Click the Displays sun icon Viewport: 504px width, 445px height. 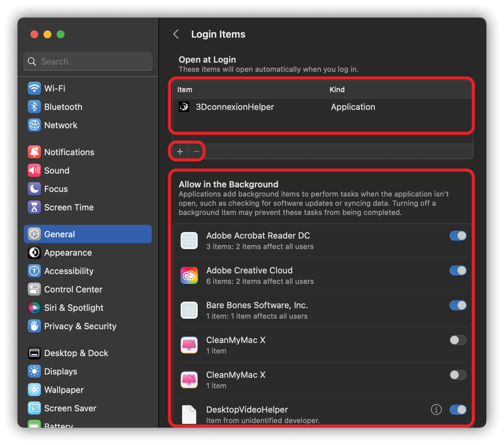34,371
